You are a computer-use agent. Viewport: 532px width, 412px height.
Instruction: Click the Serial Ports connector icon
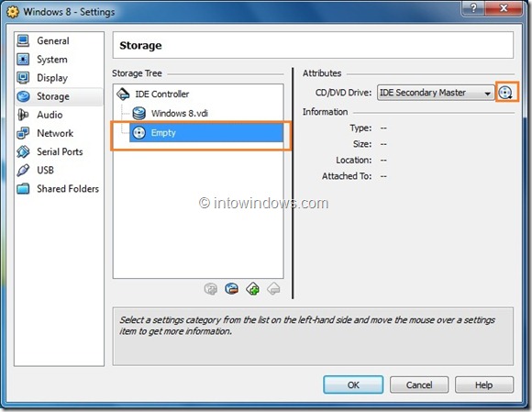point(23,151)
